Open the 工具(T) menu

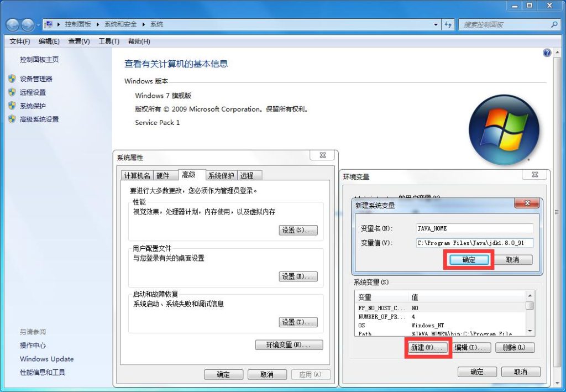(109, 41)
